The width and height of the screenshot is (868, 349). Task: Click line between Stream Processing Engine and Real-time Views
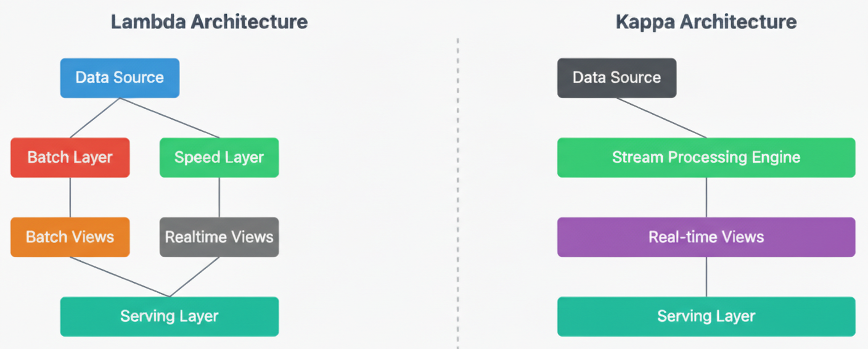[x=706, y=197]
